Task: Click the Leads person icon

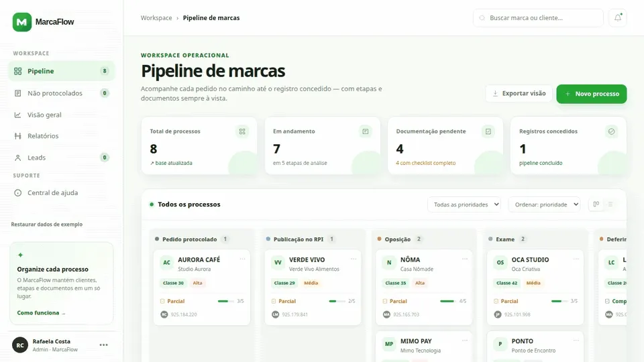Action: (17, 158)
